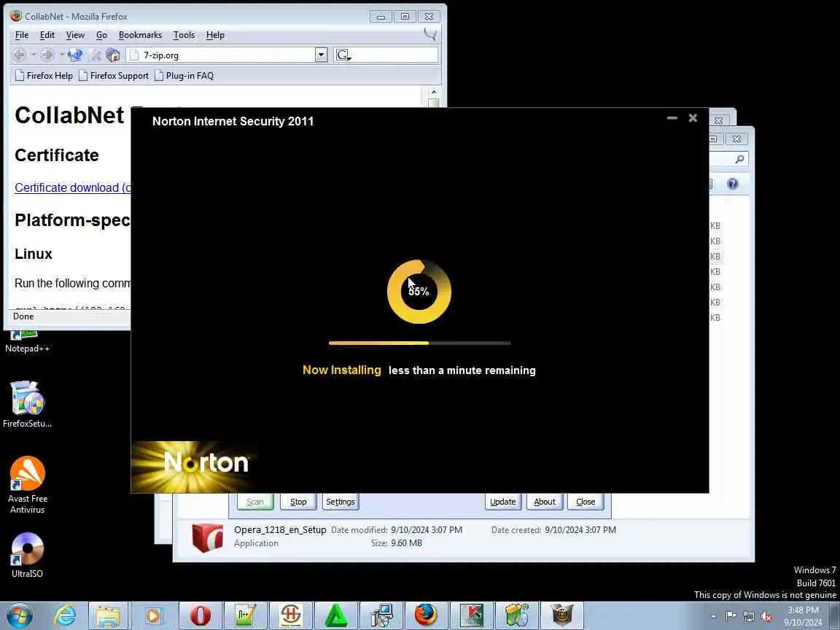Select the Avast Free Antivirus desktop icon
This screenshot has width=840, height=630.
pyautogui.click(x=27, y=485)
